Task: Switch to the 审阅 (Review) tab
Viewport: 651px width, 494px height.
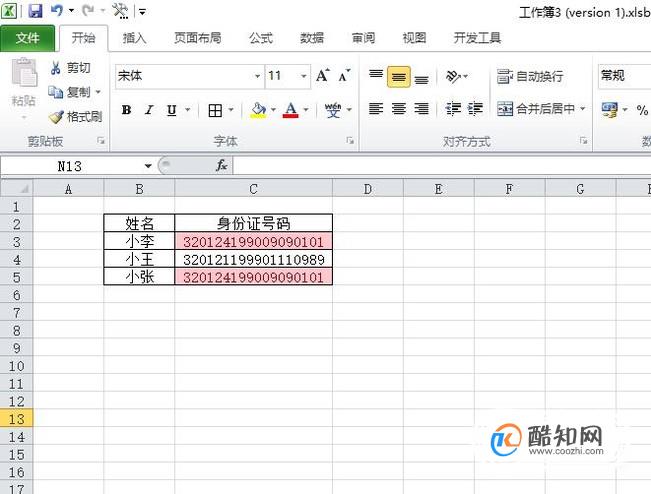Action: (x=363, y=38)
